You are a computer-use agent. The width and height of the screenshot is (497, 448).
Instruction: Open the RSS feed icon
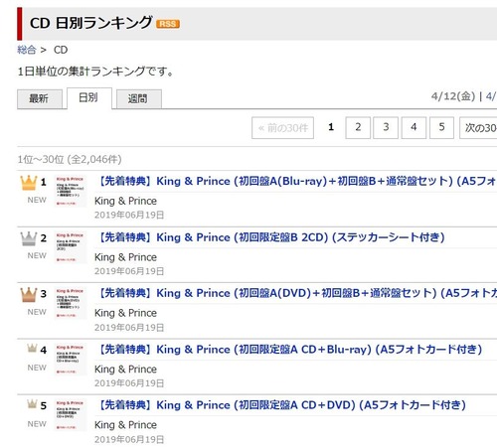coord(168,24)
